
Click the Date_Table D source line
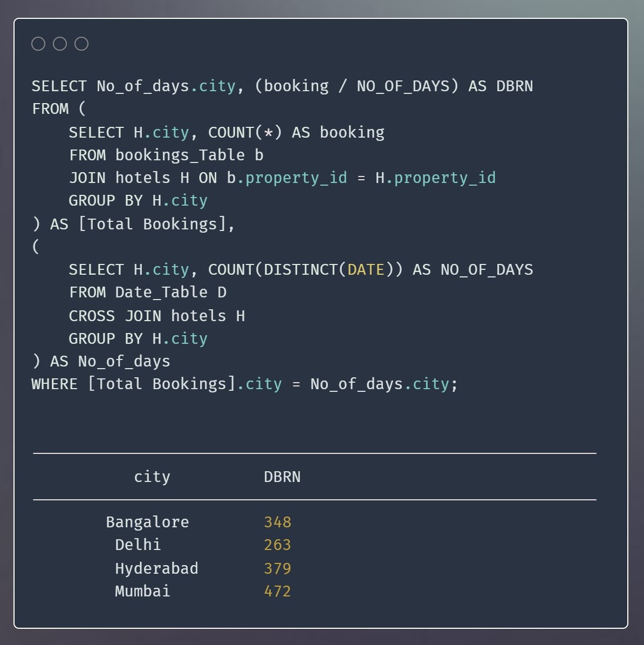click(x=147, y=293)
